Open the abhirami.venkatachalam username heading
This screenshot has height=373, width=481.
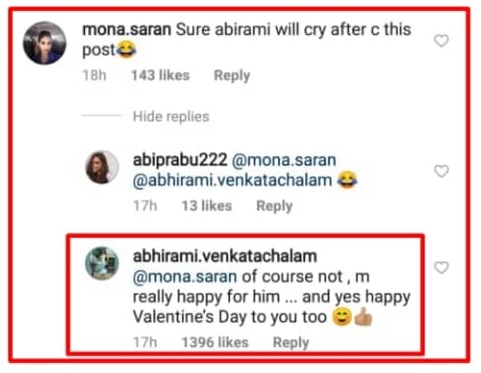click(x=225, y=256)
